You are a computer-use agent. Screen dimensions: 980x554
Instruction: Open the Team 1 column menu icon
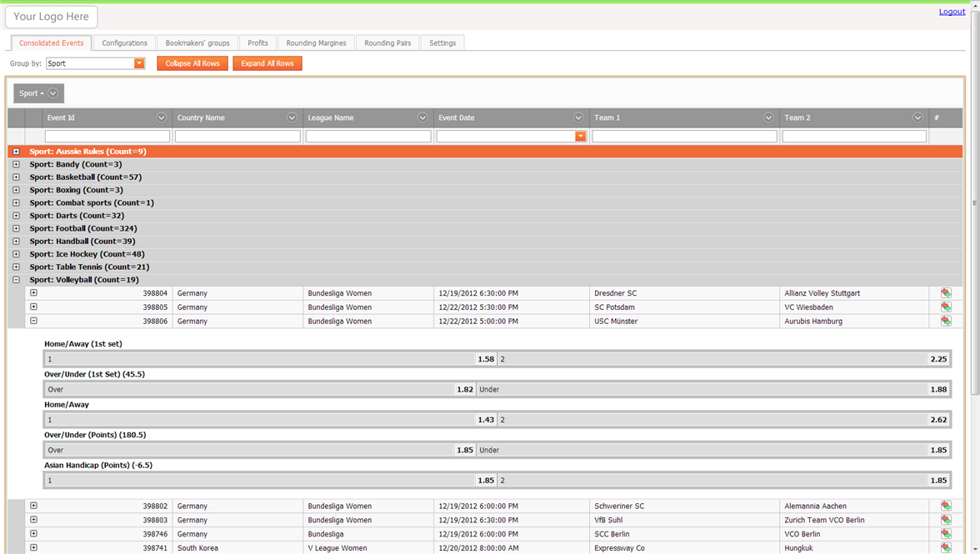[768, 117]
